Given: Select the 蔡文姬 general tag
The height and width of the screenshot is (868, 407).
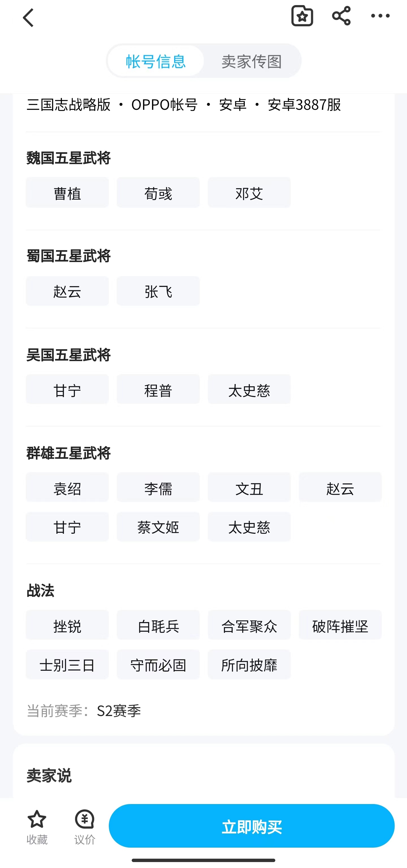Looking at the screenshot, I should (158, 527).
